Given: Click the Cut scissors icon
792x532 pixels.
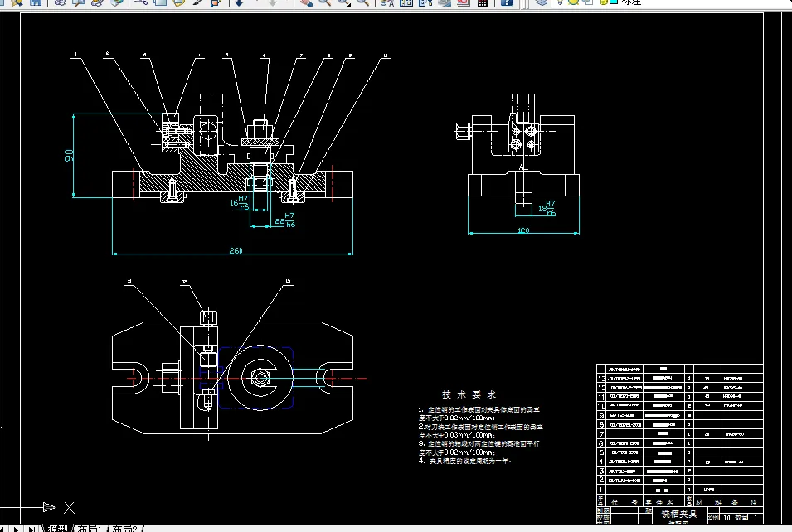Looking at the screenshot, I should 141,2.
